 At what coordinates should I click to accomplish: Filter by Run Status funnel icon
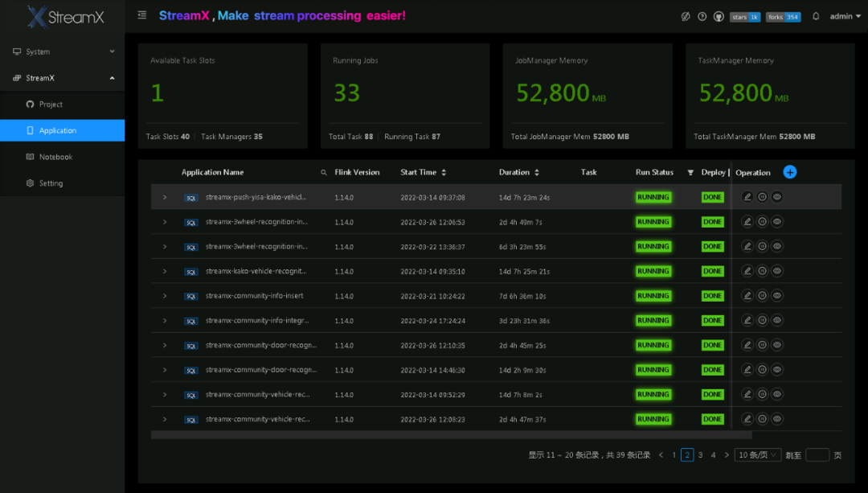coord(690,173)
